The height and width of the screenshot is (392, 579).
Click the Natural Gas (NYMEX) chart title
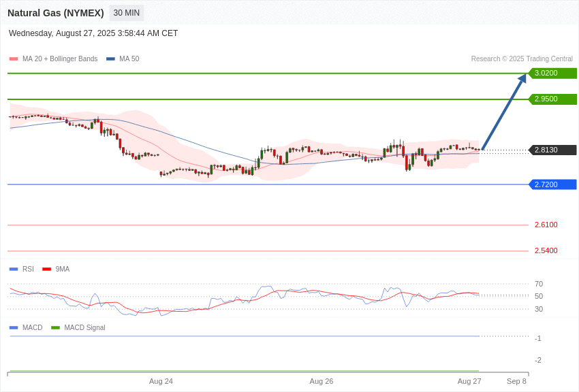pyautogui.click(x=56, y=13)
